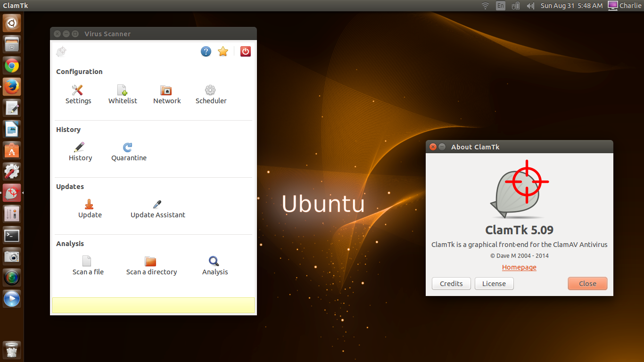Open the screenshot camera app in launcher

pos(12,256)
